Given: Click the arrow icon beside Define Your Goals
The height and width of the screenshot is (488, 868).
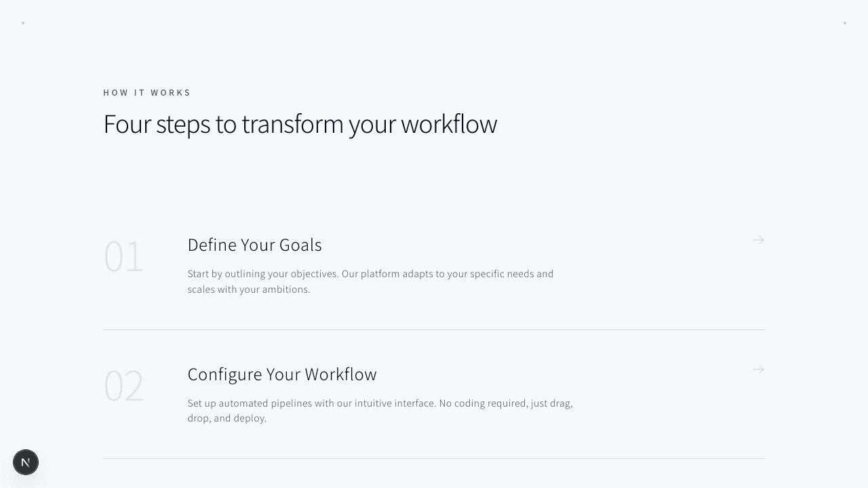Looking at the screenshot, I should click(758, 240).
